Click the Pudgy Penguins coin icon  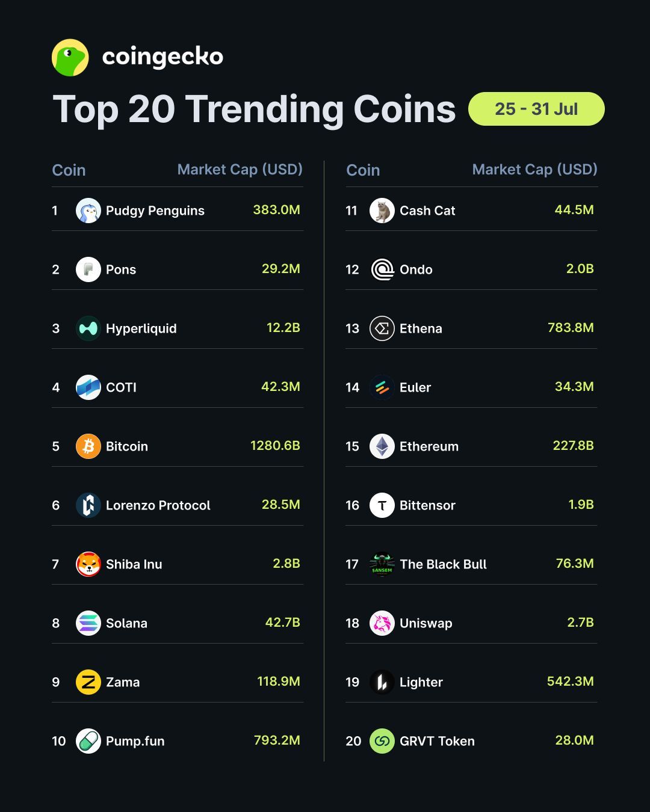(x=88, y=211)
